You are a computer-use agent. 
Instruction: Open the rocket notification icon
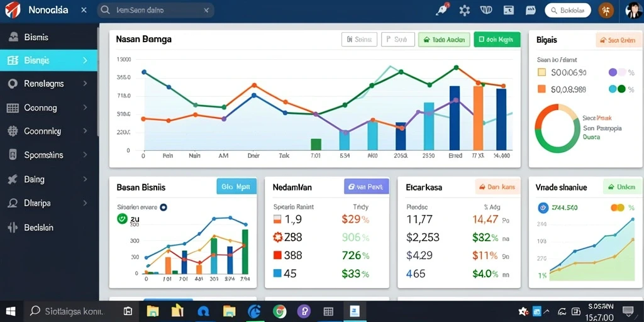tap(443, 10)
